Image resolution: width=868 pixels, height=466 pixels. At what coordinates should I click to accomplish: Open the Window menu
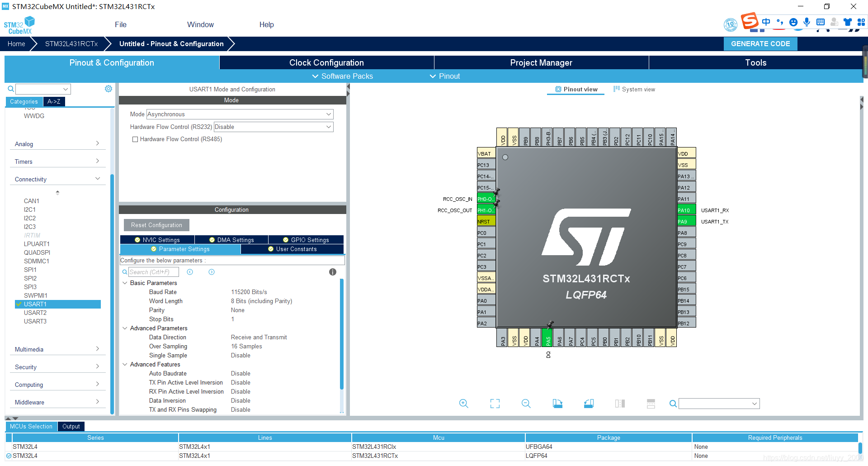(x=200, y=24)
